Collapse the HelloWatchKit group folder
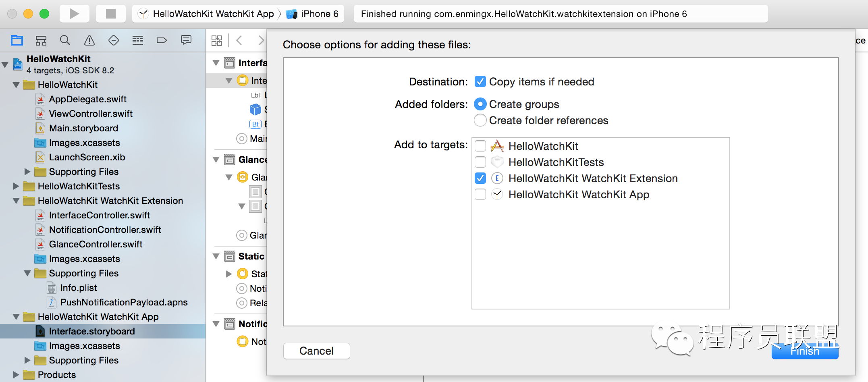The width and height of the screenshot is (868, 382). coord(16,85)
